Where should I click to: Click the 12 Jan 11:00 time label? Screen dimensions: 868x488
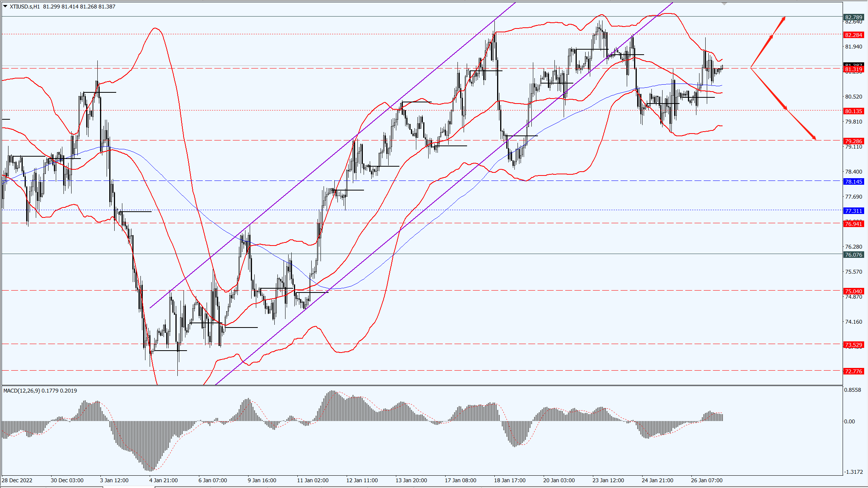362,480
